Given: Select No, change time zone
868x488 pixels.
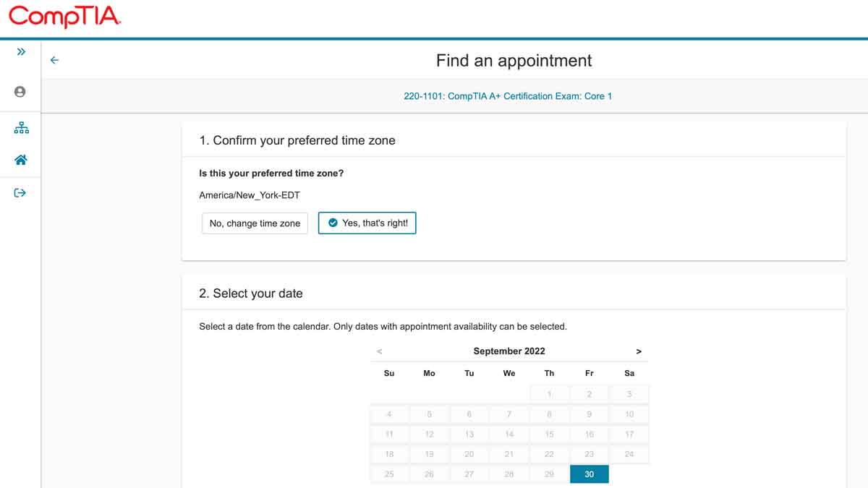Looking at the screenshot, I should pyautogui.click(x=255, y=223).
